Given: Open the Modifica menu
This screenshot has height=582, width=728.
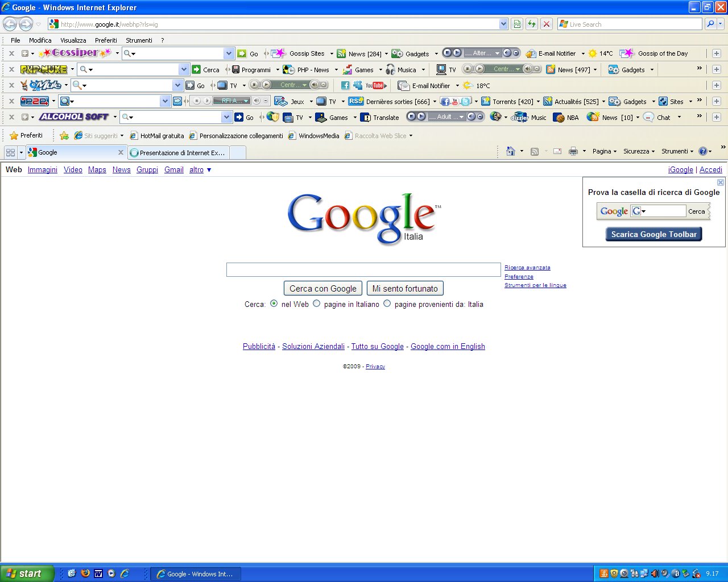Looking at the screenshot, I should (40, 40).
